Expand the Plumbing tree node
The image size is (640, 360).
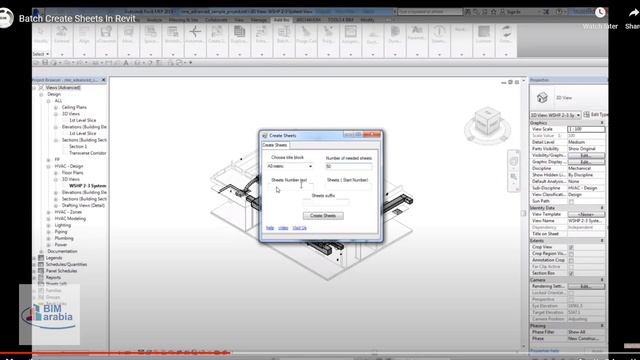coord(49,238)
